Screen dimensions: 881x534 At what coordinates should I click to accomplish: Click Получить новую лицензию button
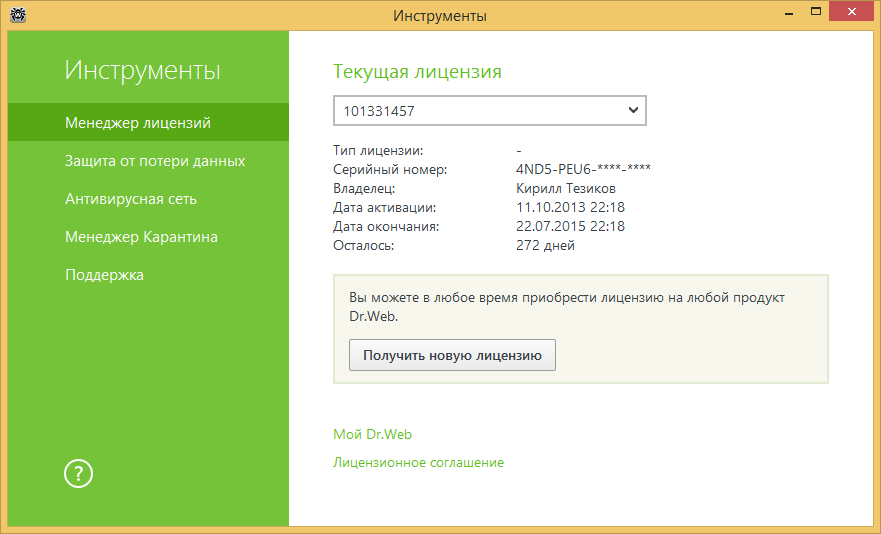pos(452,355)
